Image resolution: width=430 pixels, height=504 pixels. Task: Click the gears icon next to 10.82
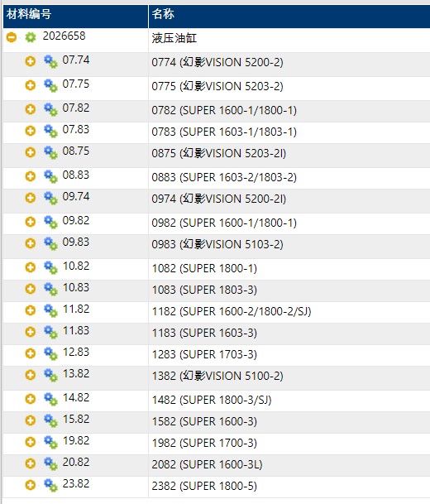[50, 267]
